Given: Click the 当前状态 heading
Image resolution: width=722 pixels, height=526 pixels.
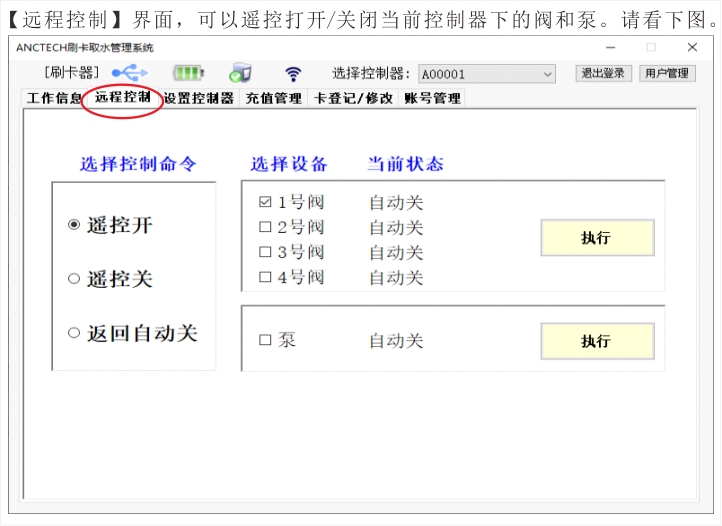Looking at the screenshot, I should click(x=406, y=164).
